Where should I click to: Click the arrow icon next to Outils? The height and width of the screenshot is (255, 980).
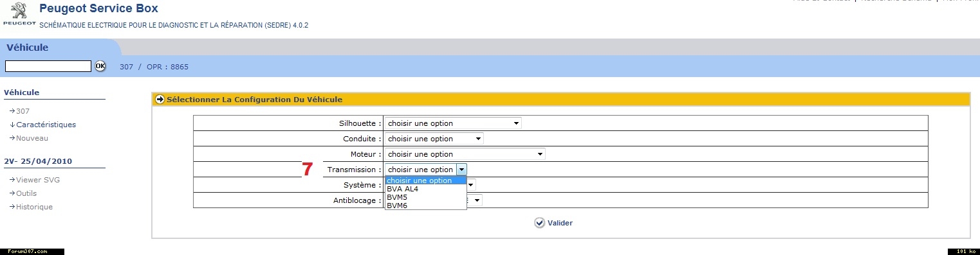(x=12, y=194)
